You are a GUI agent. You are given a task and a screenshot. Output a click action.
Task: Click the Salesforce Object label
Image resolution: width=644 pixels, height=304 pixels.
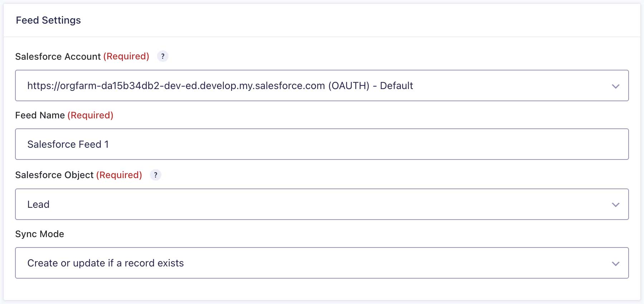55,175
